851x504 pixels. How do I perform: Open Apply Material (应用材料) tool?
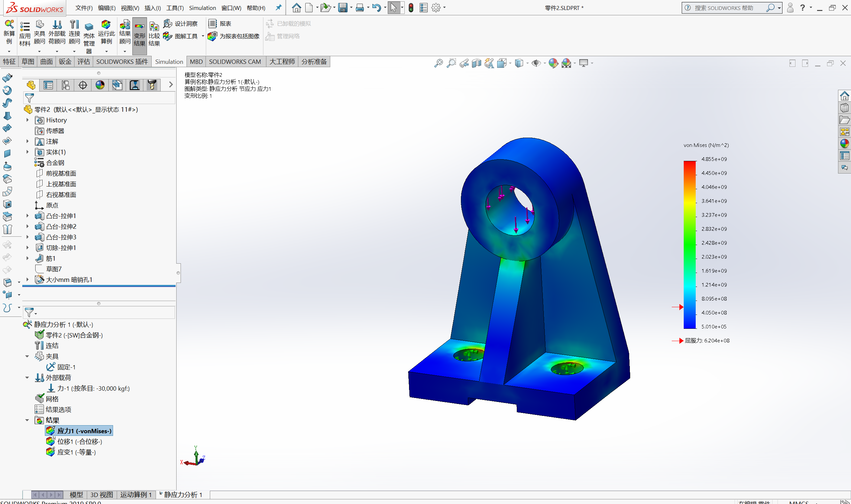[x=25, y=34]
